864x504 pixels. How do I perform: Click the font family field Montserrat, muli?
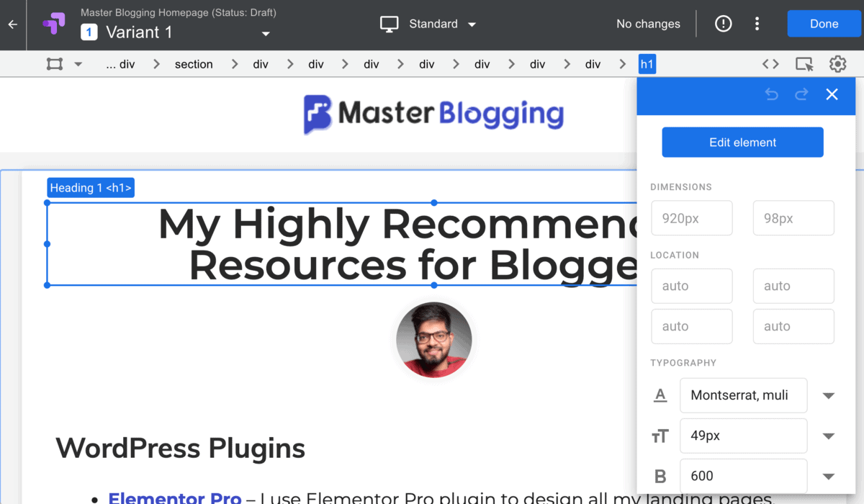tap(744, 395)
